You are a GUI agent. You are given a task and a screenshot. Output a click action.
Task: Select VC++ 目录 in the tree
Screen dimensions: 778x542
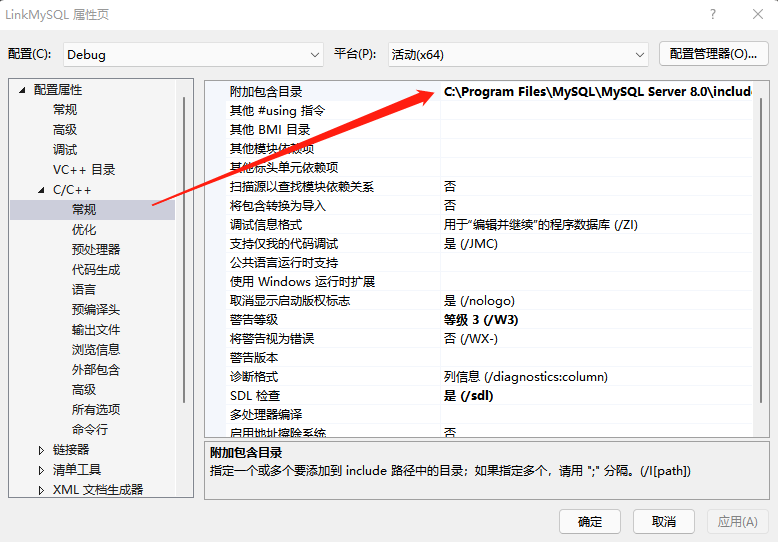[84, 170]
